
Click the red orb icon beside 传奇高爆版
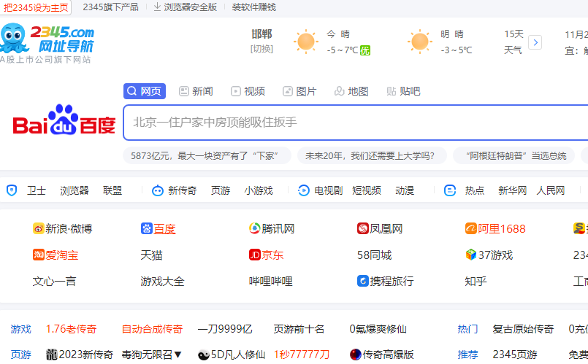tap(355, 355)
